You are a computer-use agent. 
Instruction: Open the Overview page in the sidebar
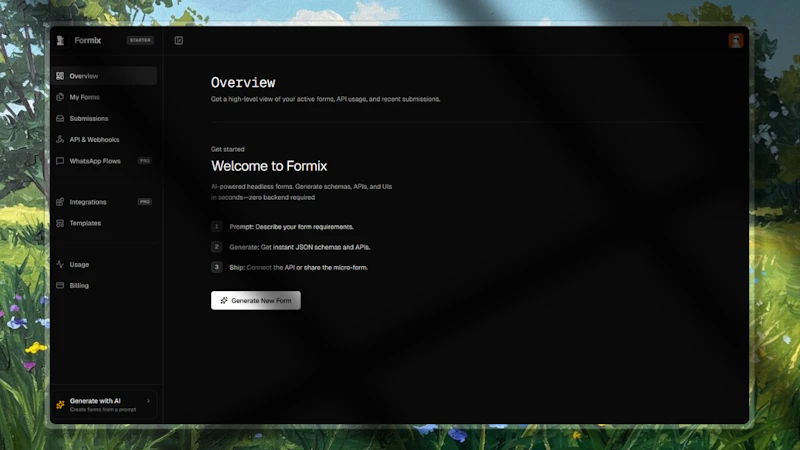click(104, 76)
